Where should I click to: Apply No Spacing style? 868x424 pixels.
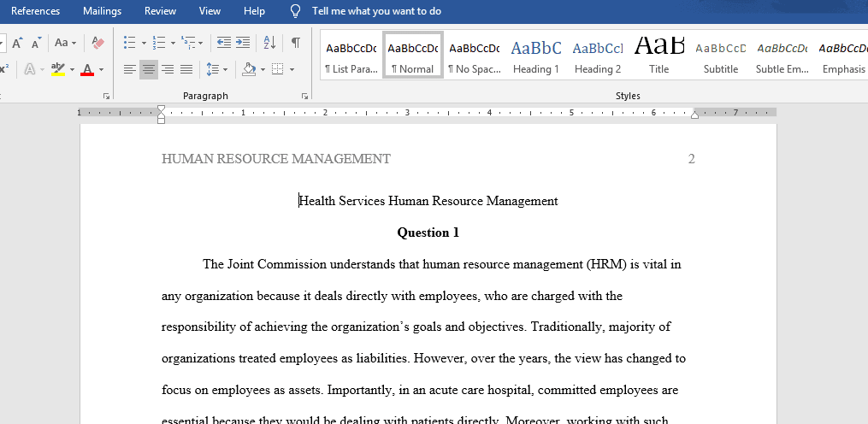pos(475,56)
